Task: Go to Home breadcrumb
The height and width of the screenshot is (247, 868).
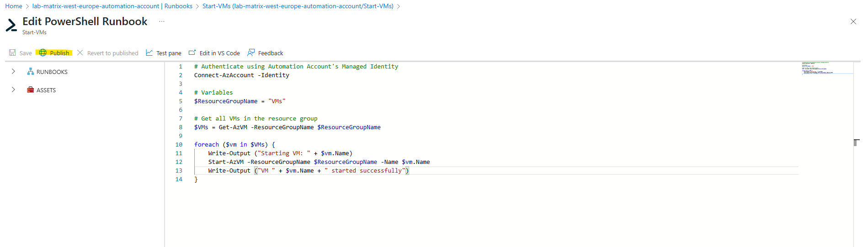Action: (14, 6)
